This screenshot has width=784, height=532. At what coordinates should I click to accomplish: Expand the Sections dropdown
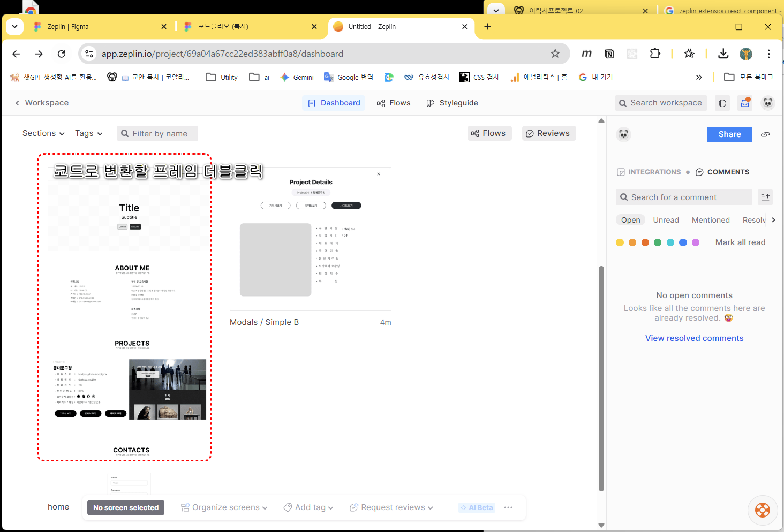point(43,133)
